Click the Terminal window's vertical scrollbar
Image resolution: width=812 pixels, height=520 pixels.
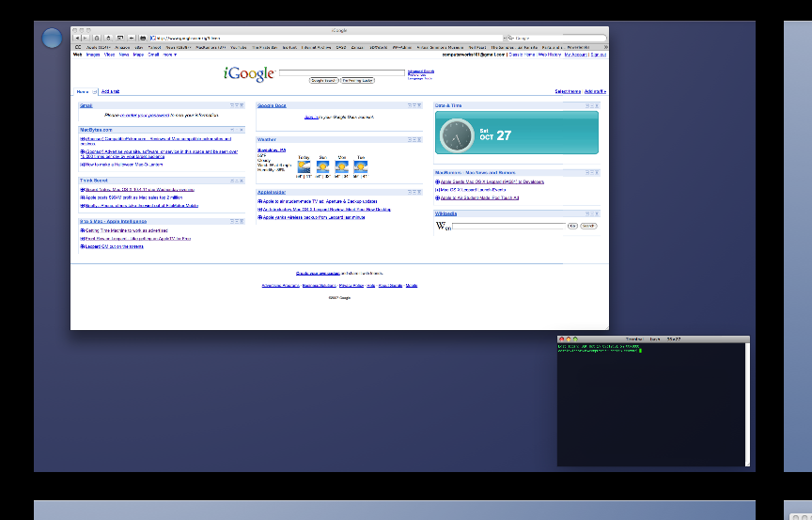pos(747,404)
